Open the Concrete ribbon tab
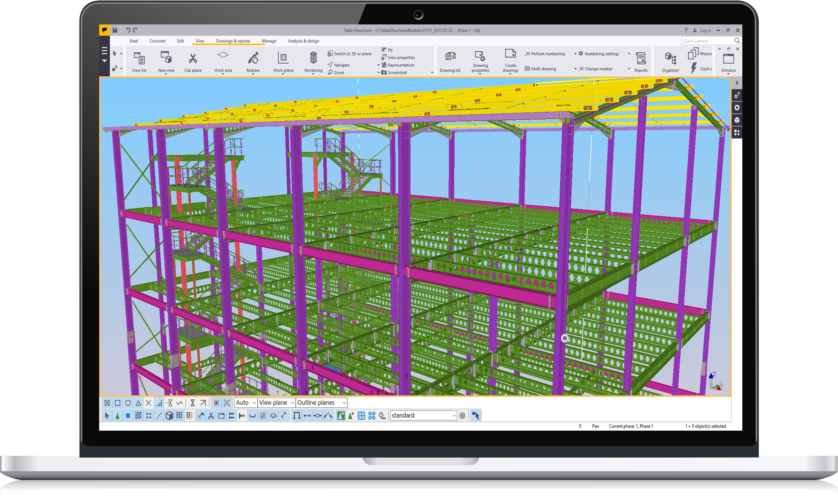Image resolution: width=838 pixels, height=504 pixels. pyautogui.click(x=157, y=41)
